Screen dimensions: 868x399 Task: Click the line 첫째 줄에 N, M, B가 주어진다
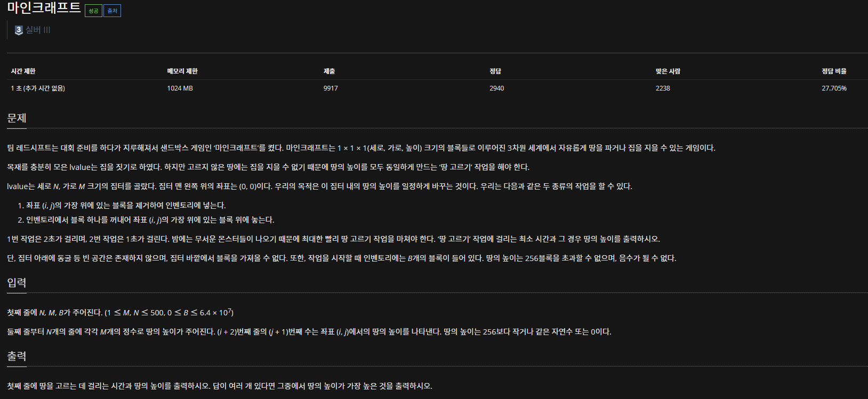coord(120,312)
